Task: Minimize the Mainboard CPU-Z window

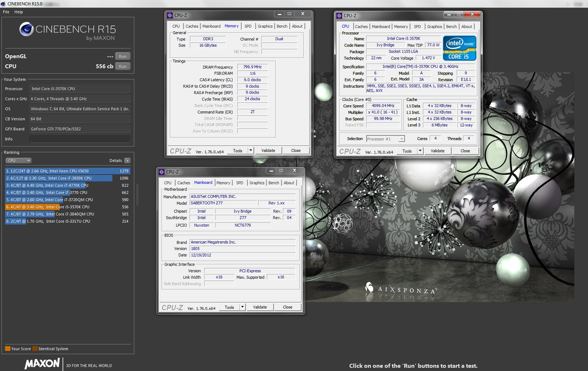Action: tap(271, 171)
